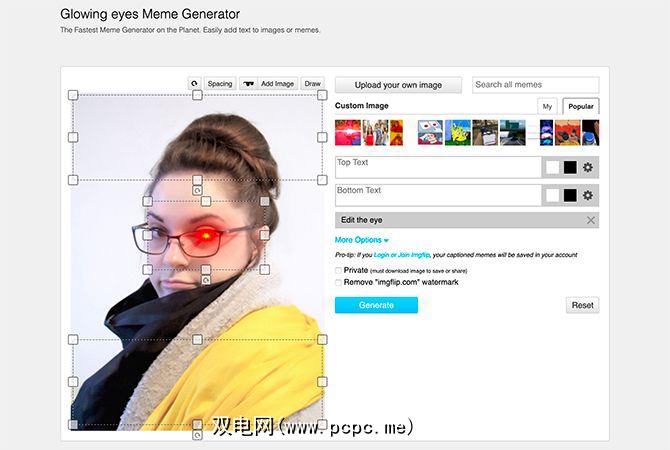Select white color swatch for Bottom Text
Screen dimensions: 670x450
click(x=552, y=195)
